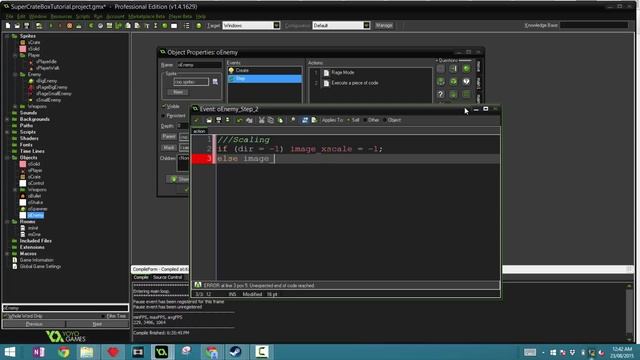Image resolution: width=640 pixels, height=360 pixels.
Task: Open the Edit menu
Action: click(x=21, y=16)
